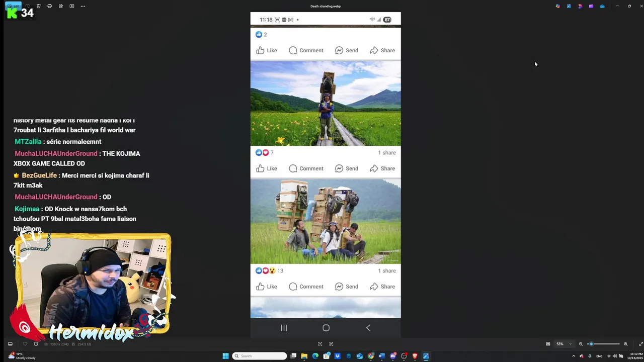The image size is (644, 362).
Task: Click the share icon in Photos toolbar
Action: click(60, 6)
